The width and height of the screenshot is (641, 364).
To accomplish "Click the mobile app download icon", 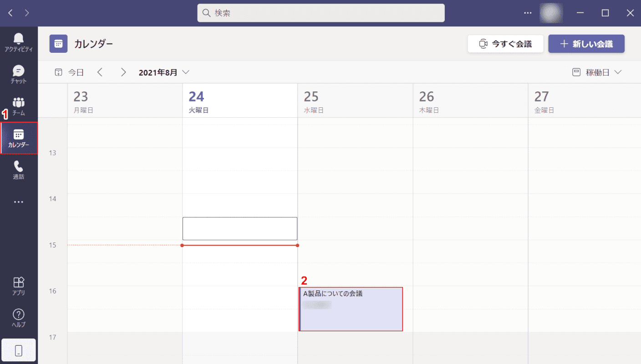I will 19,350.
